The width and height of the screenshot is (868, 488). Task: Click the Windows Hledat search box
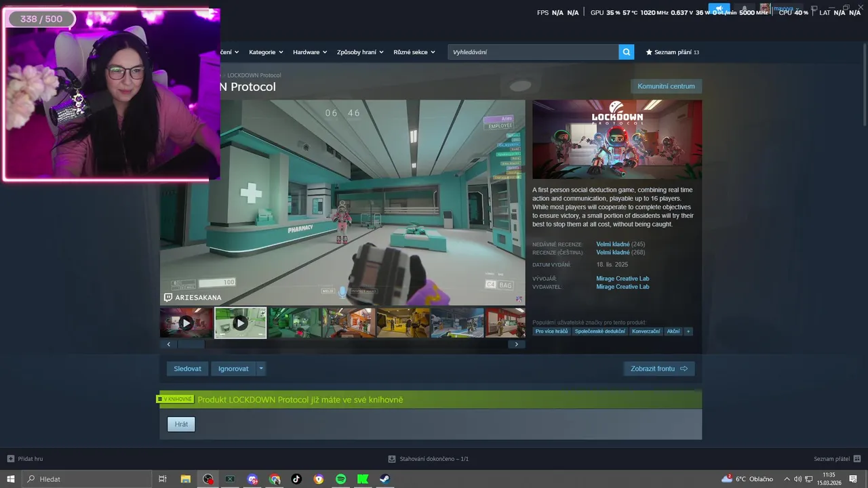[87, 479]
